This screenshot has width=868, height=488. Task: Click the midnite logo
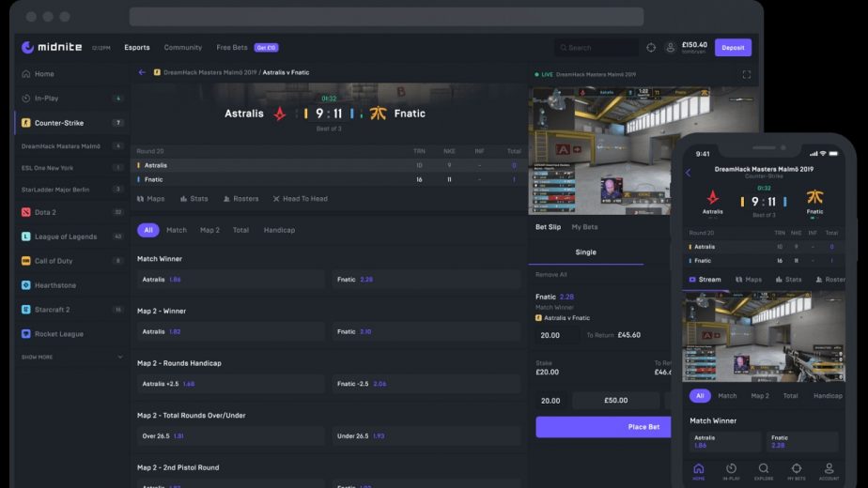pyautogui.click(x=52, y=47)
